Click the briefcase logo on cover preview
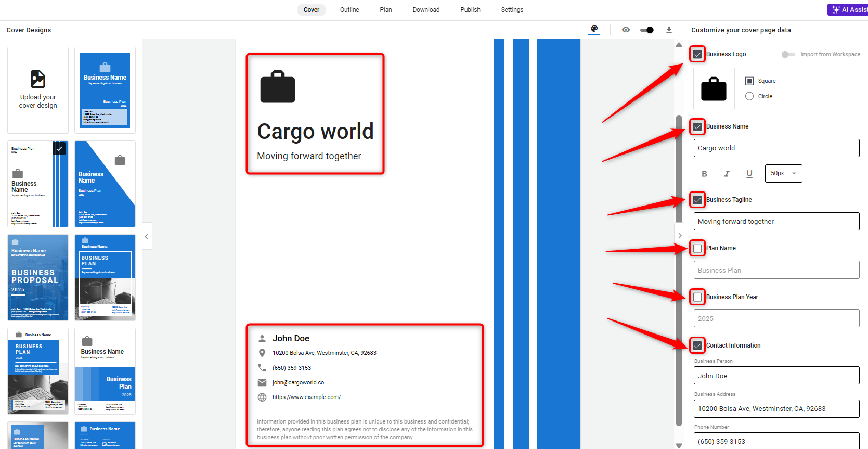This screenshot has width=868, height=449. (x=278, y=86)
